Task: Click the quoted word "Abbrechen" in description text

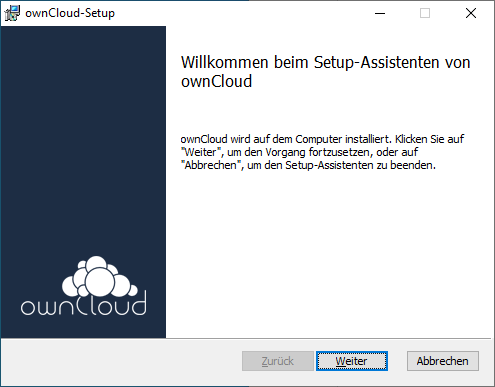Action: point(211,165)
